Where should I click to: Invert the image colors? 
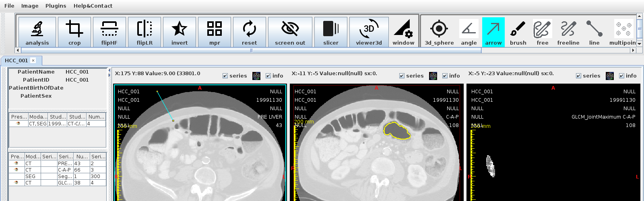pyautogui.click(x=180, y=32)
